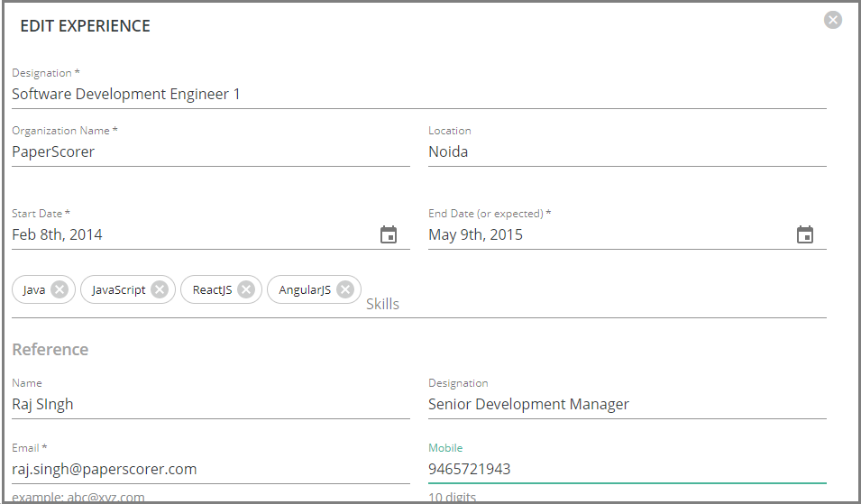Delete the AngularJS skill chip
The width and height of the screenshot is (861, 504).
point(345,289)
